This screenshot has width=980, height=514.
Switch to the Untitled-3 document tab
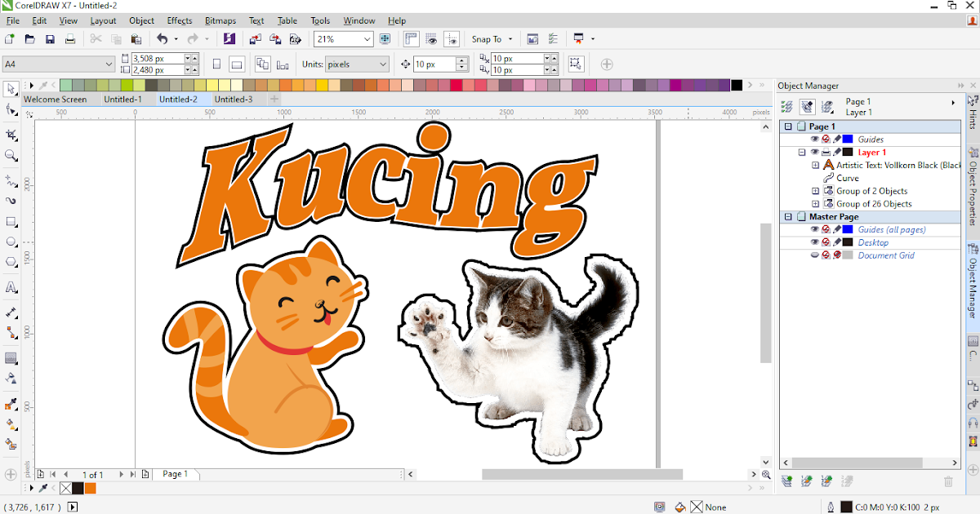233,99
